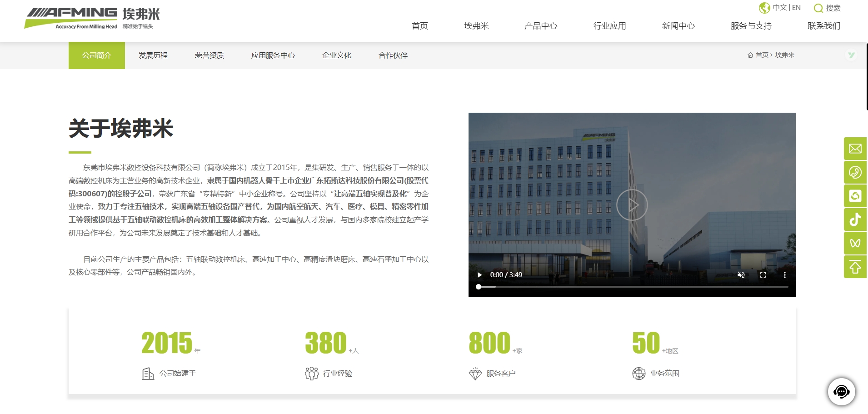Click the large play circle on video

point(632,205)
